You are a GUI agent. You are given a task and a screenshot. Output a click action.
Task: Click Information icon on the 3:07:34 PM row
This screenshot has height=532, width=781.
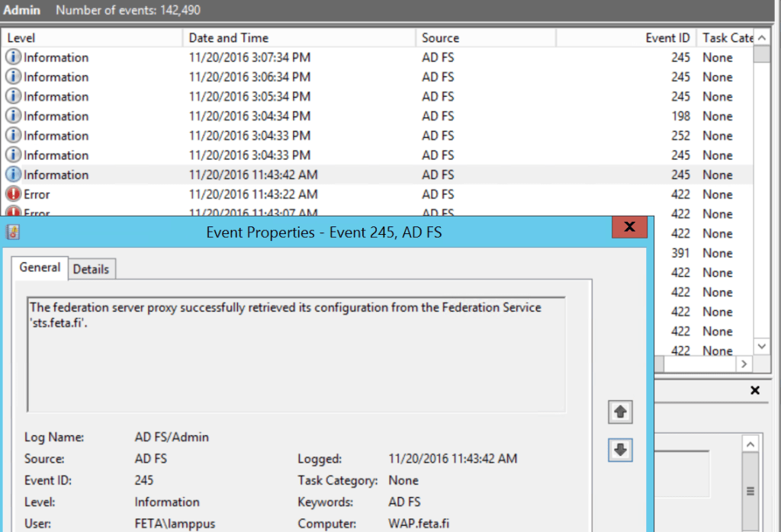coord(13,57)
